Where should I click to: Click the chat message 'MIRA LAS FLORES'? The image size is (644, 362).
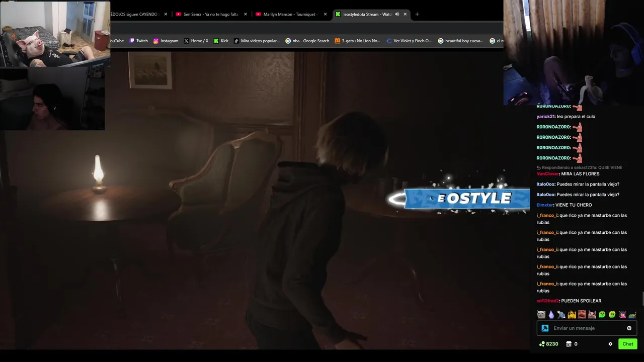point(580,174)
